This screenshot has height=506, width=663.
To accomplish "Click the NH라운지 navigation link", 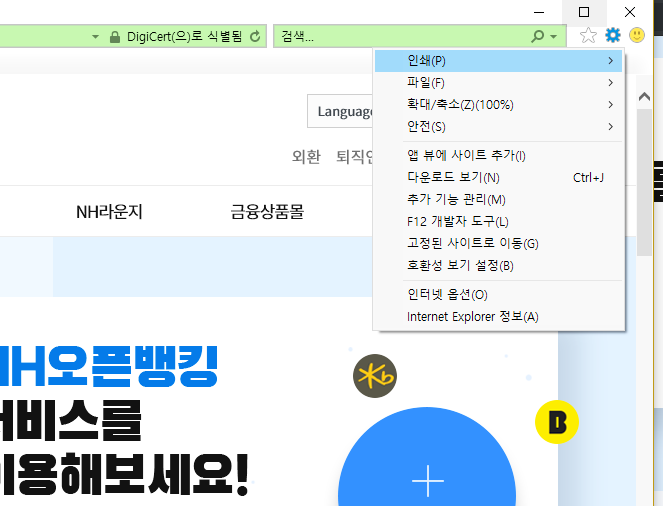I will tap(109, 212).
